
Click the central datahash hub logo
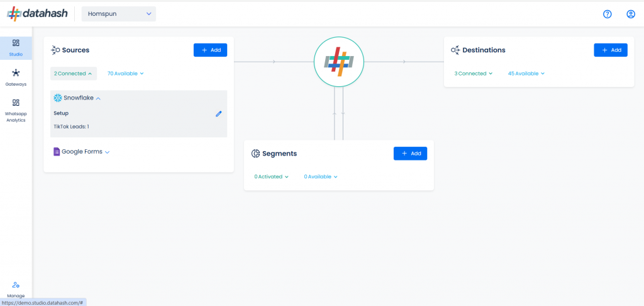[x=338, y=62]
